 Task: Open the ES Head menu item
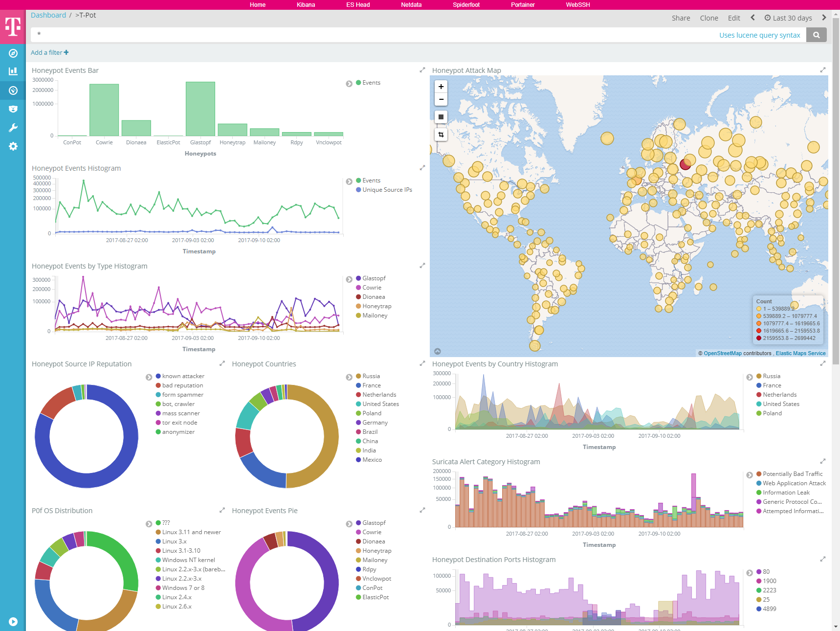(x=358, y=5)
